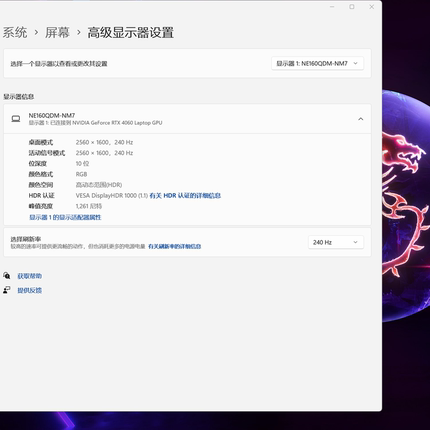Viewport: 430px width, 430px height.
Task: Click the 选择刷新率 label
Action: pos(26,239)
